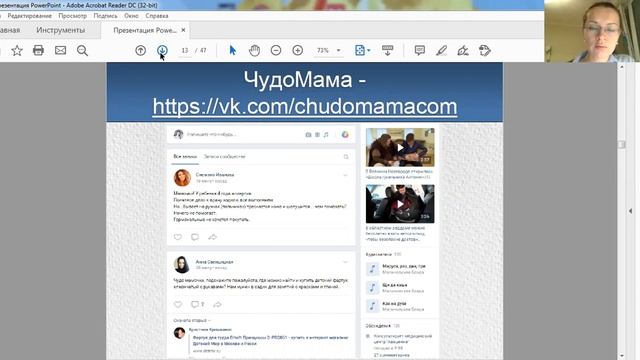Comment on Снежана Иванова post
The image size is (640, 360).
(x=195, y=237)
